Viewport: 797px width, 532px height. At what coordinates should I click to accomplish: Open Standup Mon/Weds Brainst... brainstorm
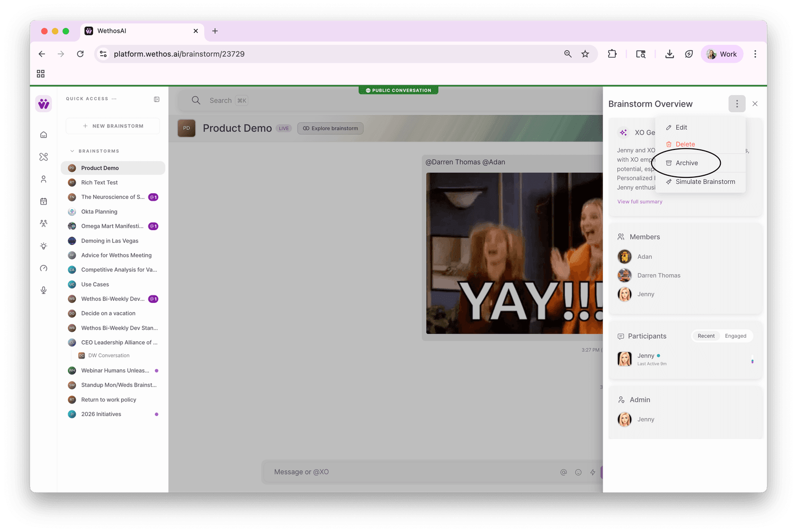coord(113,385)
